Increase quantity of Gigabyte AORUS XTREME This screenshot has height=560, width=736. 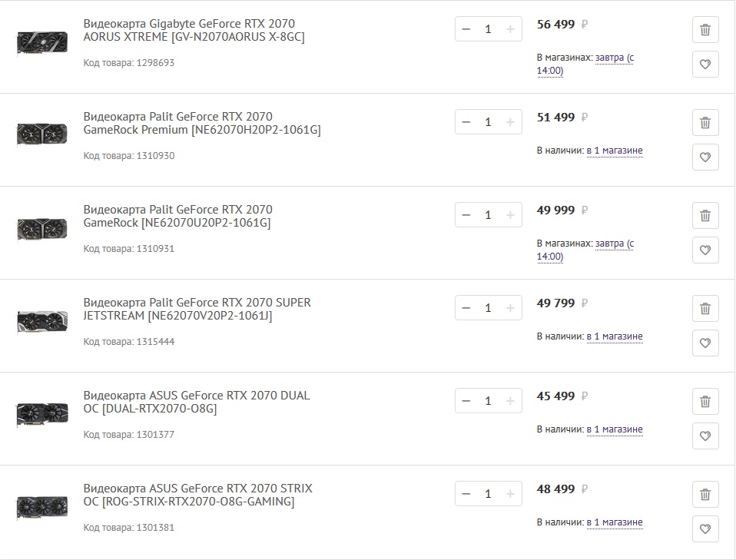[510, 29]
